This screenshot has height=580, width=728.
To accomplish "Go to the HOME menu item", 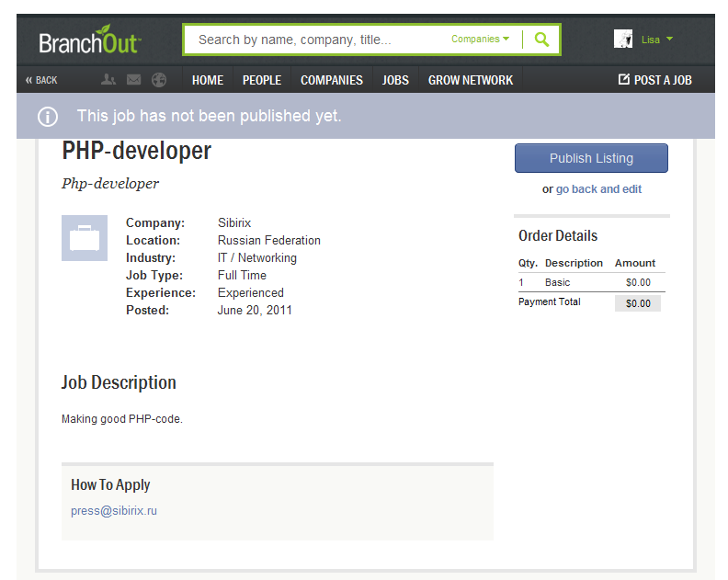I will pyautogui.click(x=208, y=80).
